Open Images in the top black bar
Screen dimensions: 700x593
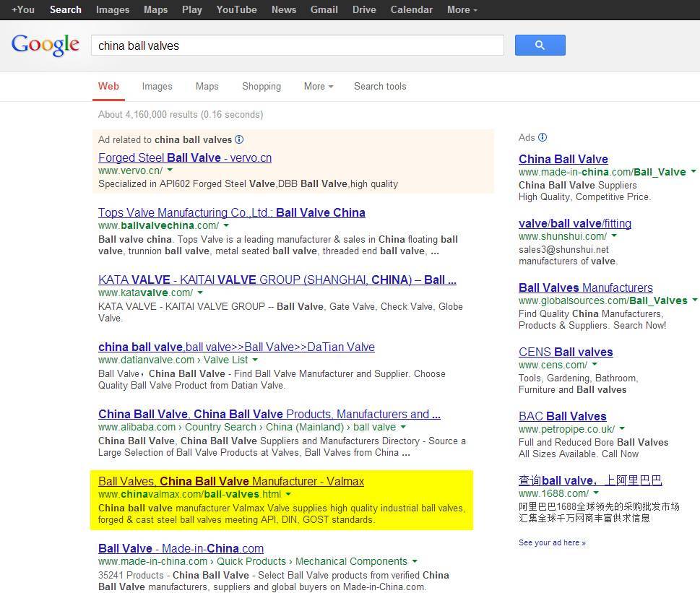113,10
